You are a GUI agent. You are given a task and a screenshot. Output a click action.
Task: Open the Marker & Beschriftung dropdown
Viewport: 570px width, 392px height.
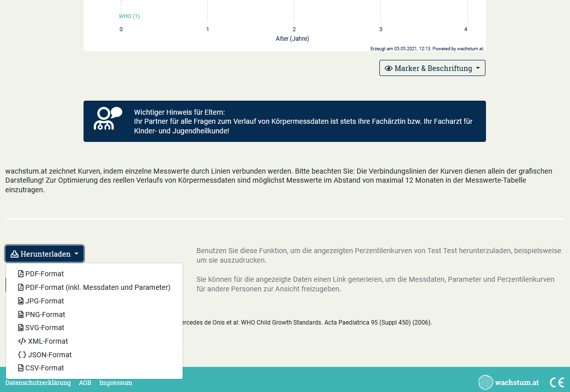point(432,68)
